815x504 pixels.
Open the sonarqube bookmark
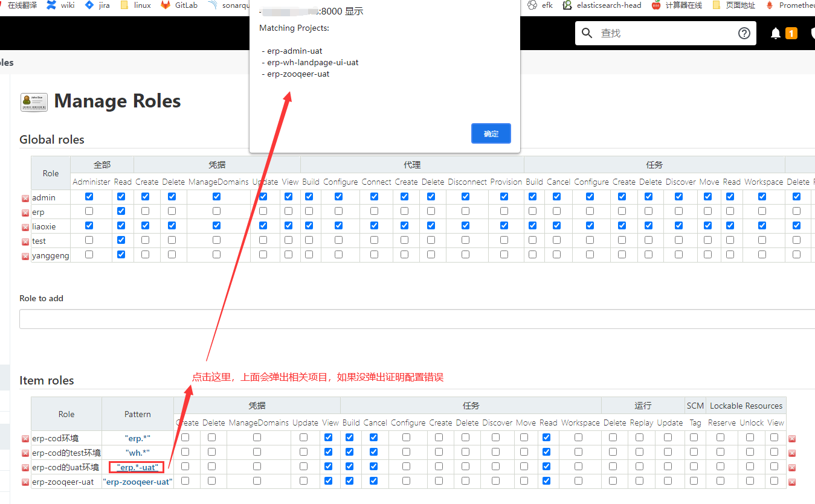[x=228, y=5]
